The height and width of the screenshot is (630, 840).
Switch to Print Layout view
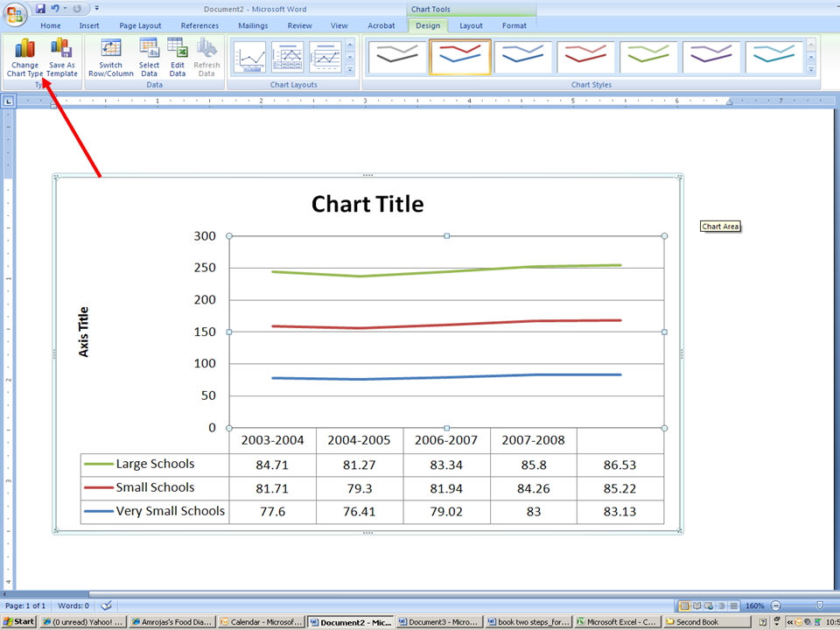pos(684,605)
